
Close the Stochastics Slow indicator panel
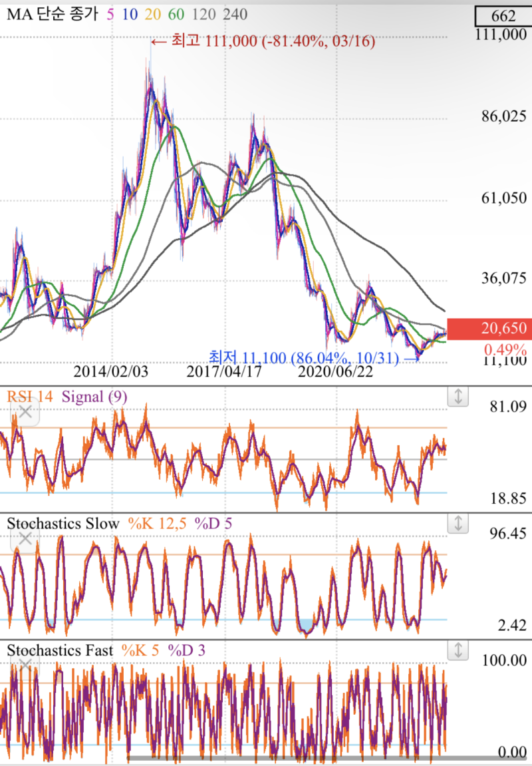pyautogui.click(x=25, y=539)
